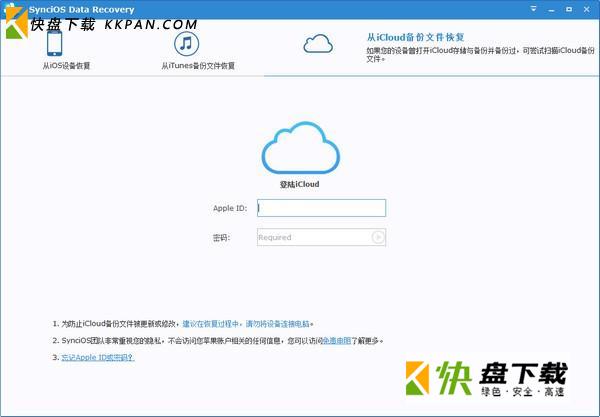Click the sign-in arrow in password field
This screenshot has height=417, width=600.
click(378, 237)
